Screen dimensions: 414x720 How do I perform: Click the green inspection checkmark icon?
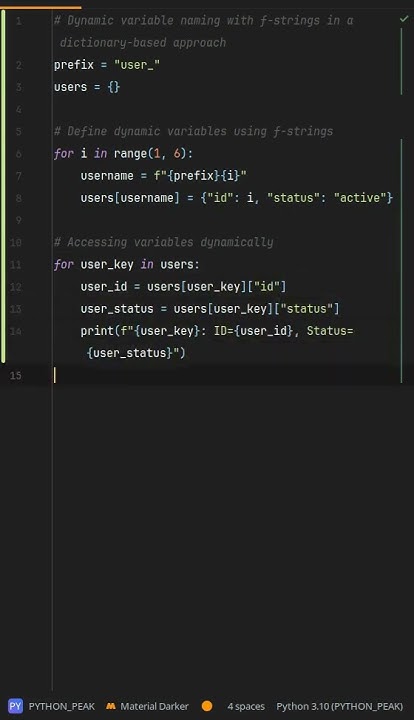404,19
